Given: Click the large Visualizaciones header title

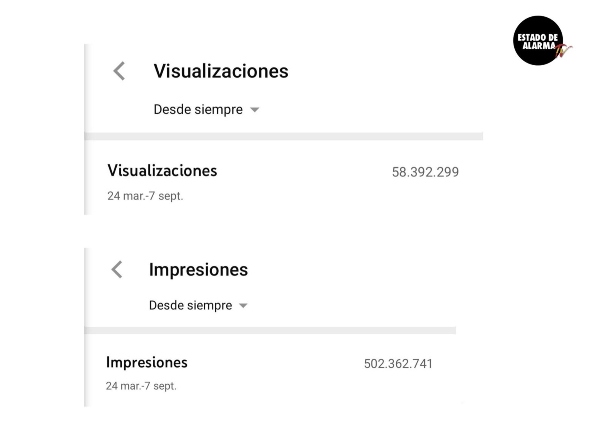Looking at the screenshot, I should [x=220, y=71].
